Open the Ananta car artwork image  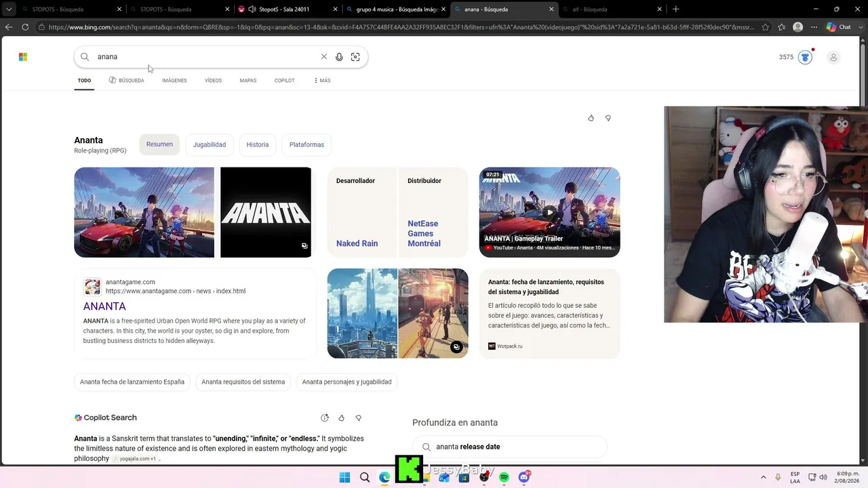[x=144, y=212]
